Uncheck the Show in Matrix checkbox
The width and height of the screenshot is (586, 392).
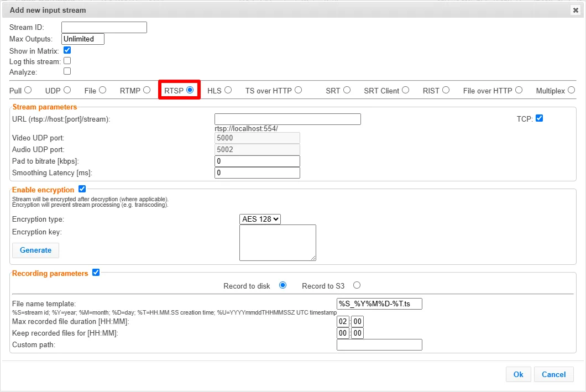pyautogui.click(x=67, y=50)
